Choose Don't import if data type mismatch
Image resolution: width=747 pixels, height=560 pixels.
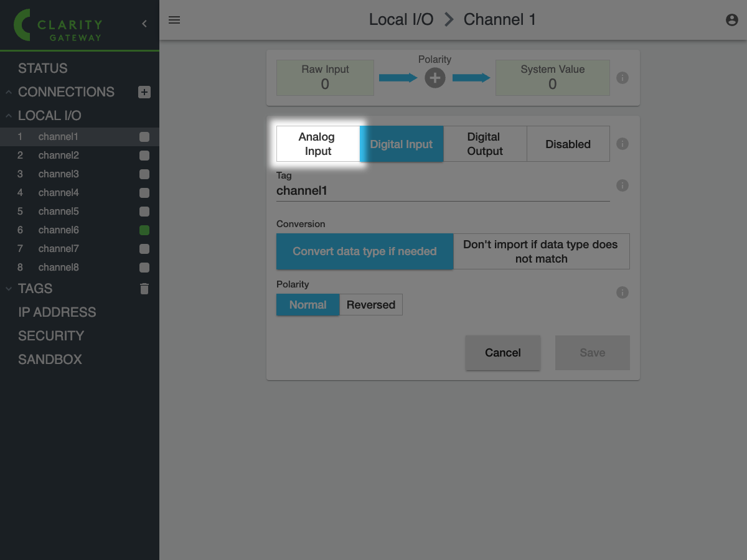click(x=541, y=251)
